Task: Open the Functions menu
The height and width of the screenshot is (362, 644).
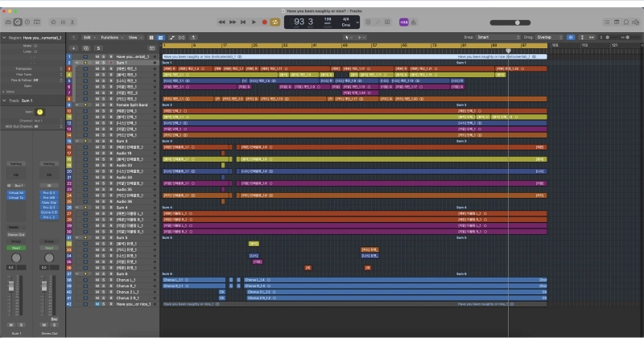Action: (111, 37)
